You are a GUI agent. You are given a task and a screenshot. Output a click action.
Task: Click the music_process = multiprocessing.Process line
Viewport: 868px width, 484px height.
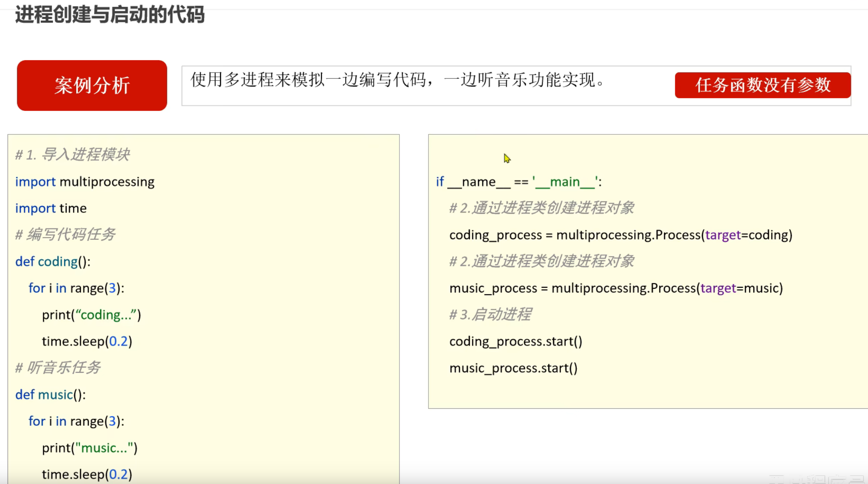click(x=616, y=288)
